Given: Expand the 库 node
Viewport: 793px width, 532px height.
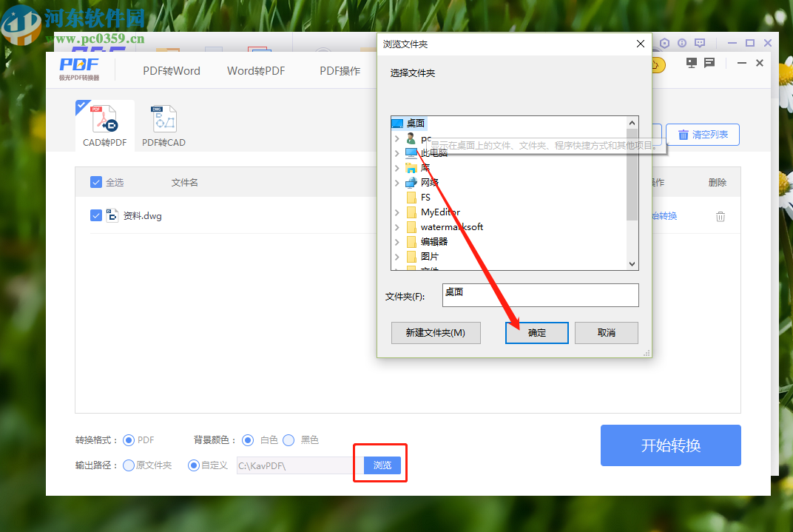Looking at the screenshot, I should pyautogui.click(x=397, y=167).
